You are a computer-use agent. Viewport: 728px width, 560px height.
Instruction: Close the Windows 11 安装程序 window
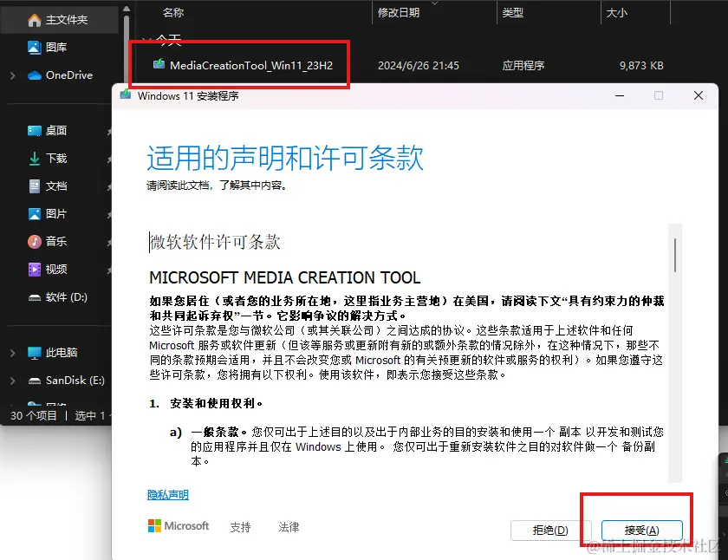699,95
